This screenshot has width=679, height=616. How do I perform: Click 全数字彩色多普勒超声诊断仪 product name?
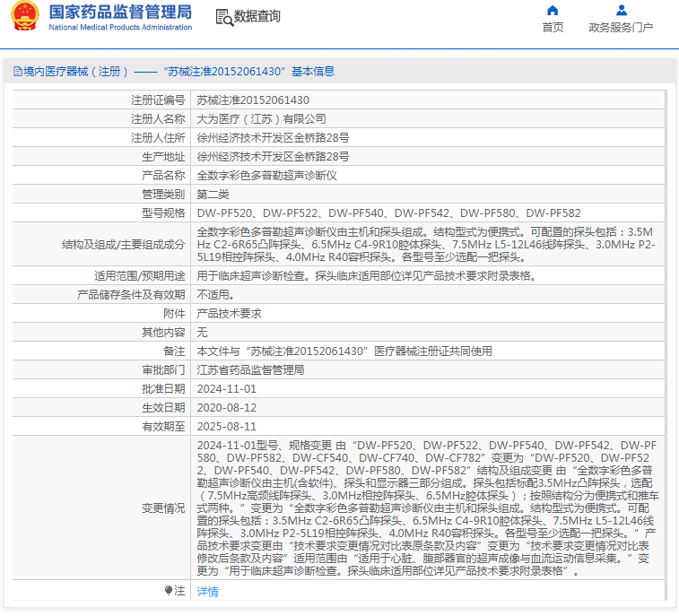point(266,176)
